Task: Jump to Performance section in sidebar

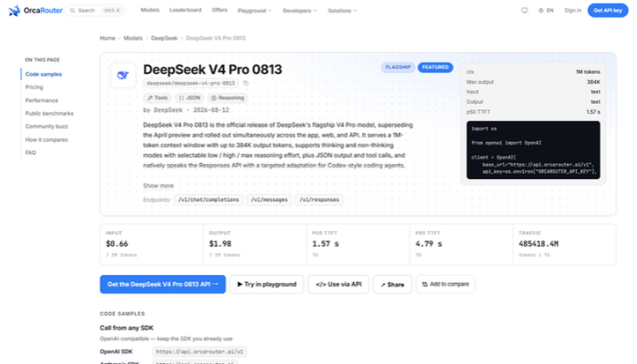Action: [x=42, y=100]
